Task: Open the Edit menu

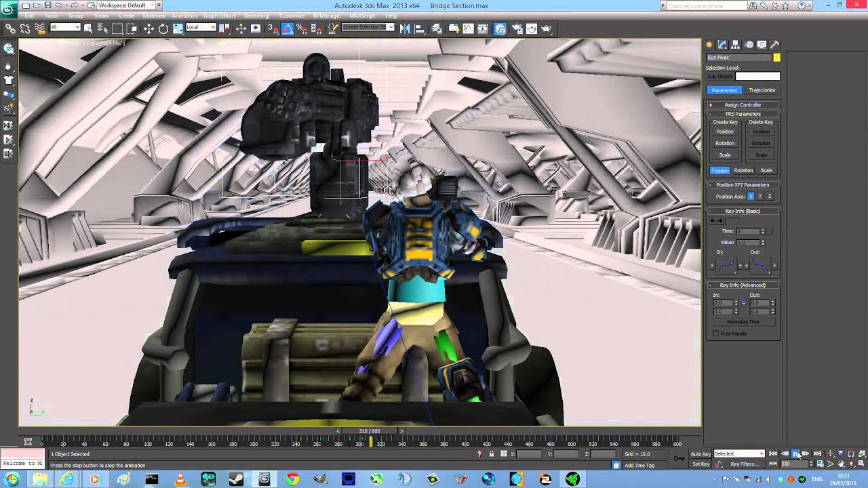Action: coord(29,16)
